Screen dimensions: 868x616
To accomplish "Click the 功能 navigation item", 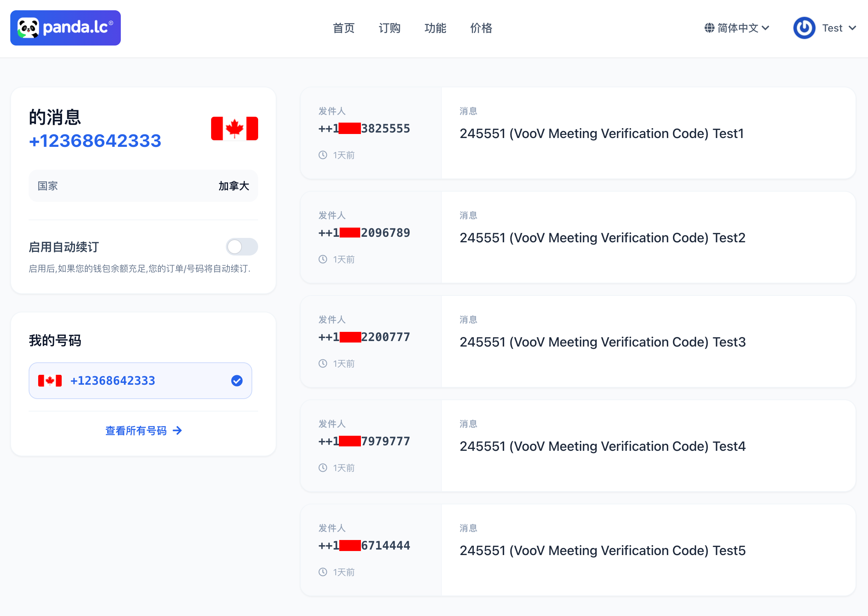I will coord(435,28).
